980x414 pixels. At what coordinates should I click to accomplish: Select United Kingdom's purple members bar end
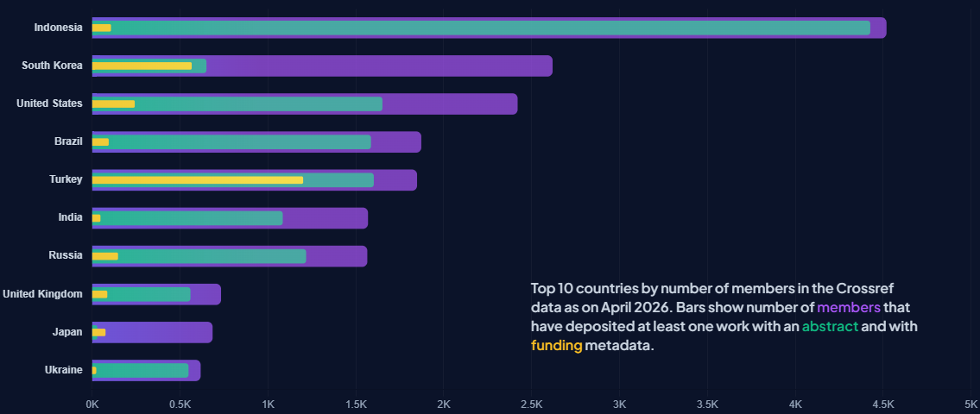point(205,294)
